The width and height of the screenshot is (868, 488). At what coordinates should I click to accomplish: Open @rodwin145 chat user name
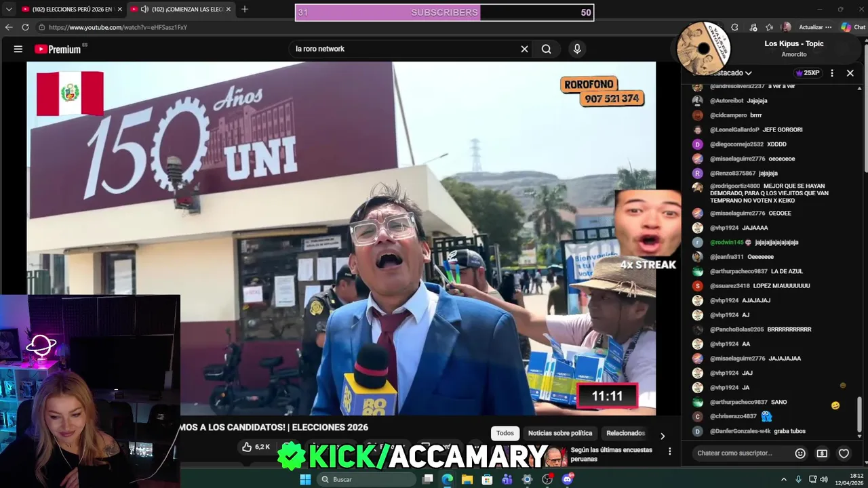tap(727, 242)
